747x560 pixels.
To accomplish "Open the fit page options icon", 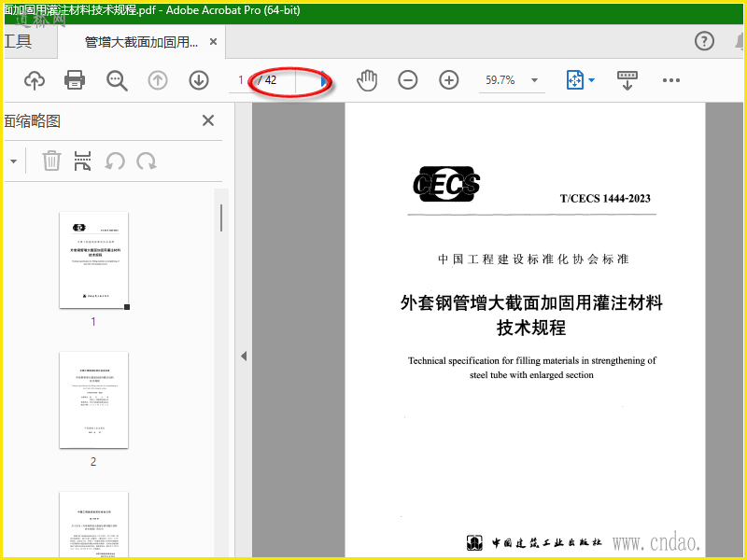I will [x=575, y=80].
